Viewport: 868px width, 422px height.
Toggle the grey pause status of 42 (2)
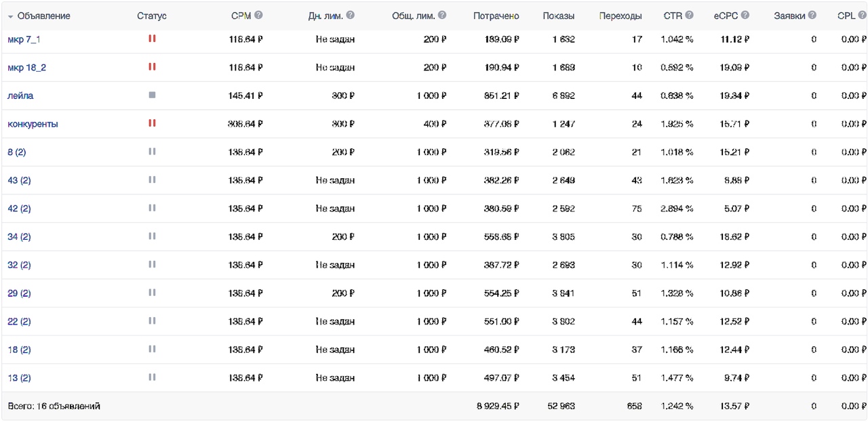(152, 208)
